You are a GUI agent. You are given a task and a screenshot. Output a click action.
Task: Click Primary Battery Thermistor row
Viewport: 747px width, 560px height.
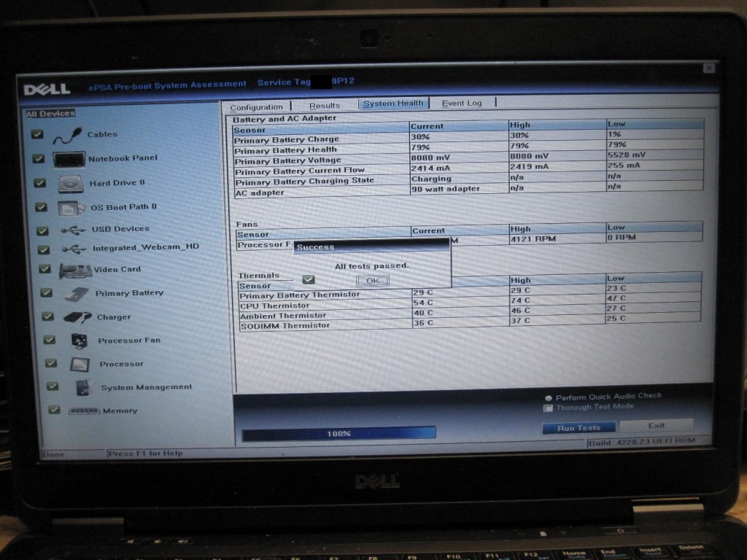coord(470,292)
